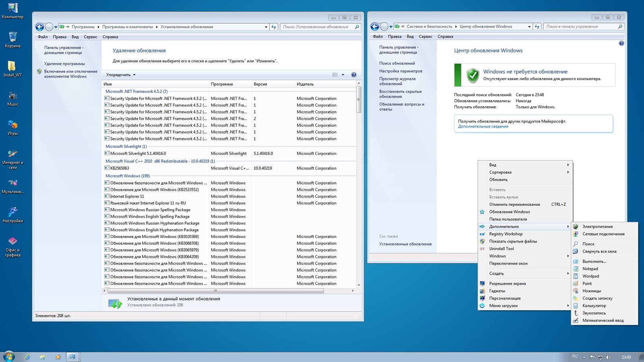Click the change view icon in updates list
The height and width of the screenshot is (362, 644).
tap(335, 75)
